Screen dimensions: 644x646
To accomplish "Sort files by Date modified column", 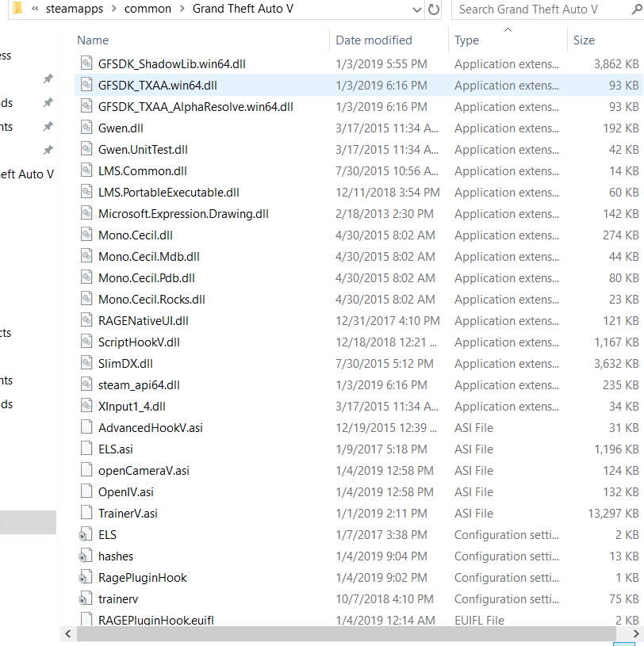I will 374,40.
